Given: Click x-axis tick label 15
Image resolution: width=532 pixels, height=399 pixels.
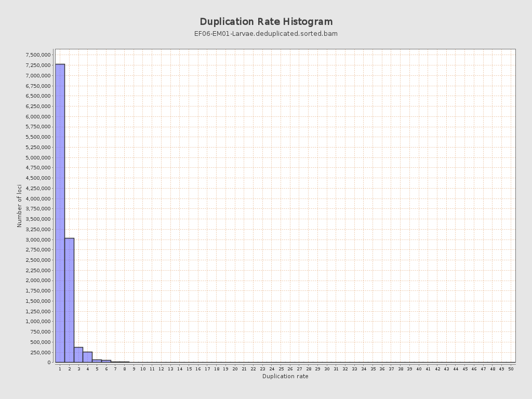Looking at the screenshot, I should [x=189, y=369].
